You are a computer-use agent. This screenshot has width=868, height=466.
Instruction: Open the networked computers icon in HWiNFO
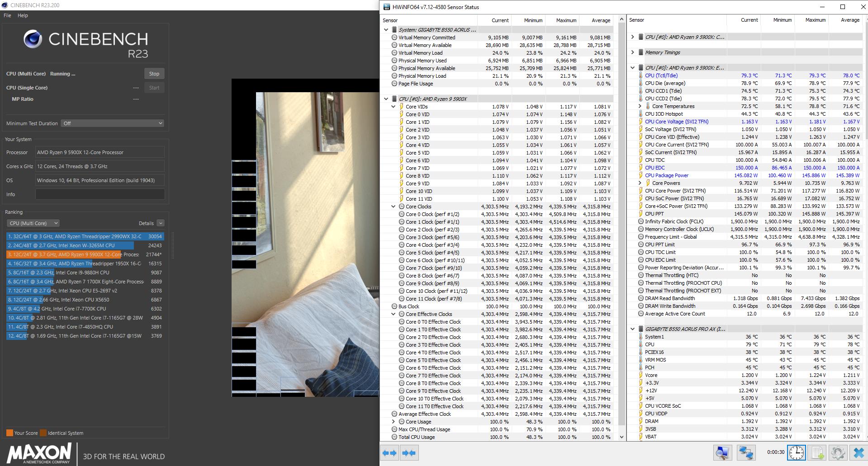pyautogui.click(x=746, y=453)
